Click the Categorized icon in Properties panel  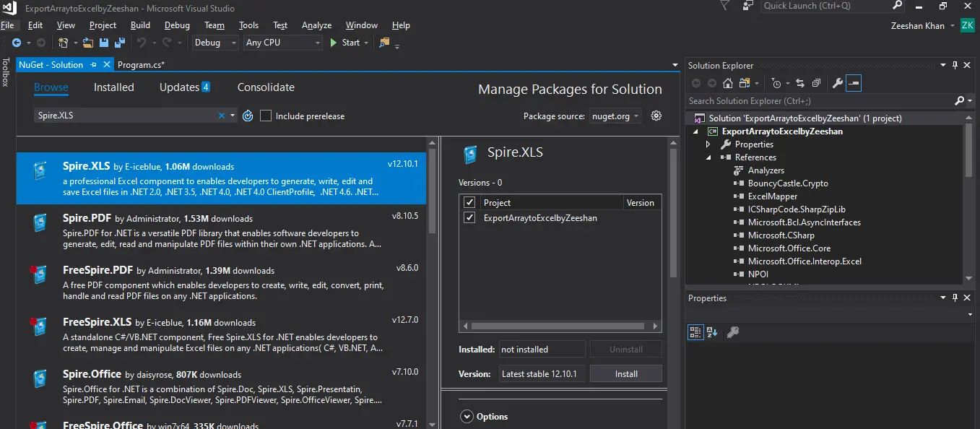pos(695,332)
